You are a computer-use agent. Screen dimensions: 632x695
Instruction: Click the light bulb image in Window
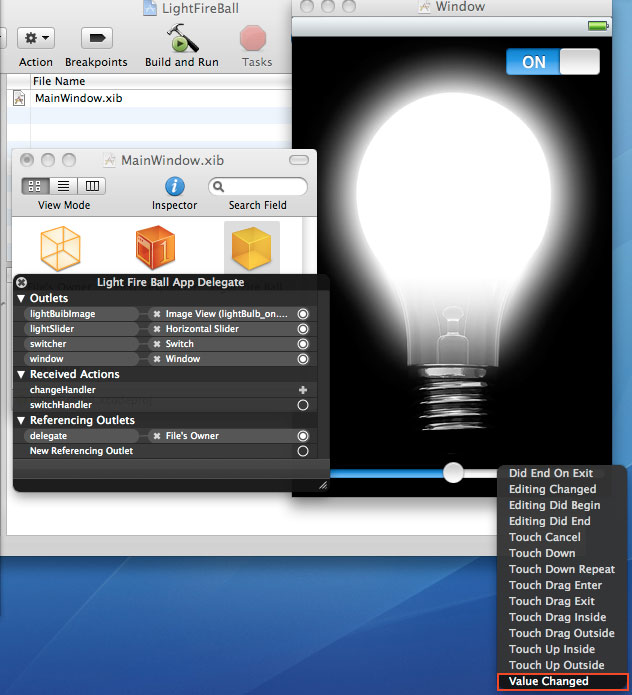[453, 262]
